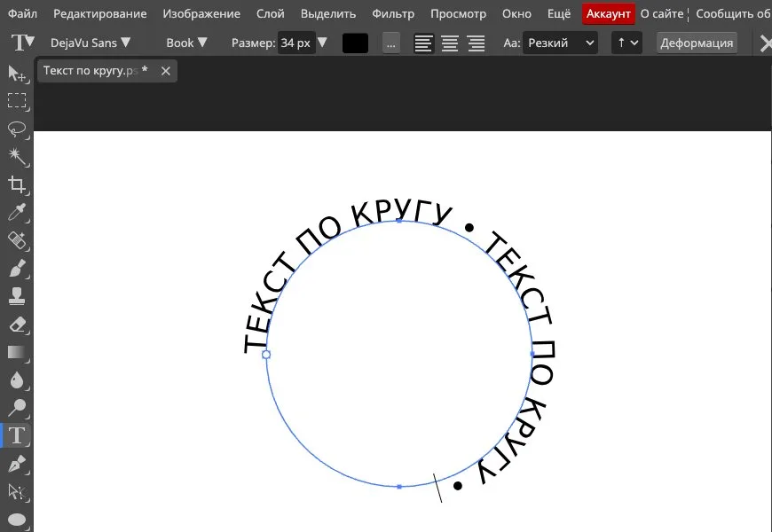Image resolution: width=772 pixels, height=532 pixels.
Task: Open the DejaVu Sans font family dropdown
Action: tap(91, 43)
